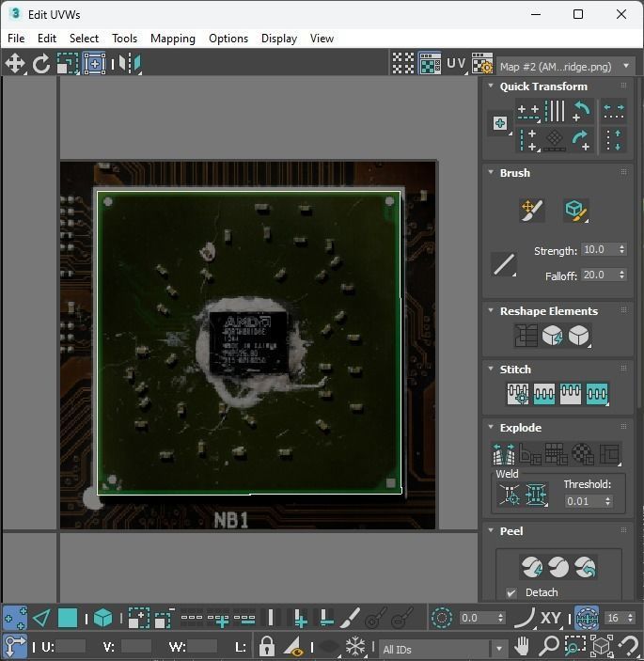Image resolution: width=644 pixels, height=661 pixels.
Task: Open texture checker settings gear icon
Action: click(x=482, y=64)
